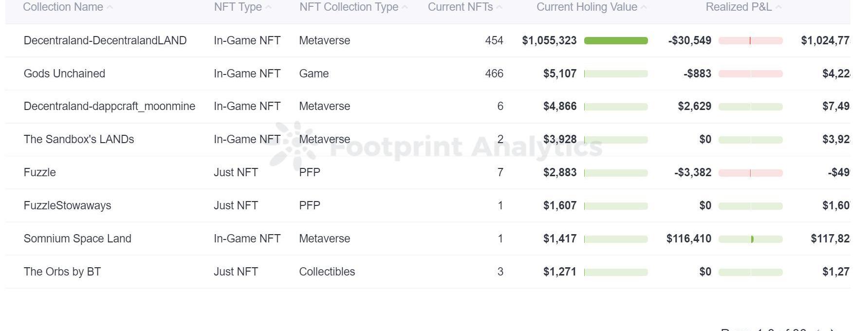Sort table by Collection Name header text
The height and width of the screenshot is (331, 868).
click(x=63, y=7)
